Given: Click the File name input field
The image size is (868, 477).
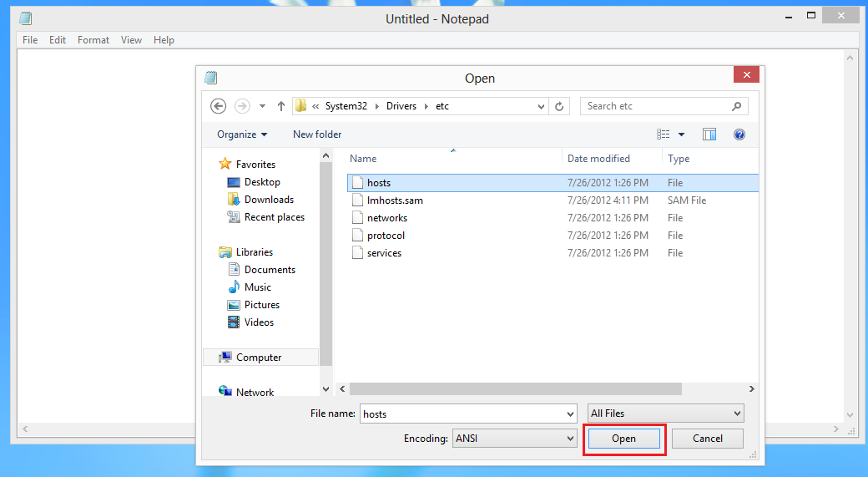Looking at the screenshot, I should (x=462, y=414).
